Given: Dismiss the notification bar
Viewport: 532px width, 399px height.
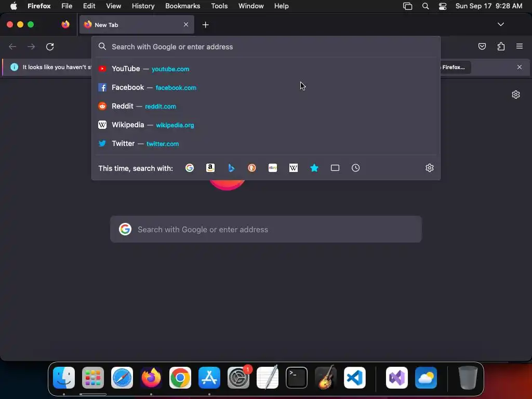Looking at the screenshot, I should (x=520, y=67).
